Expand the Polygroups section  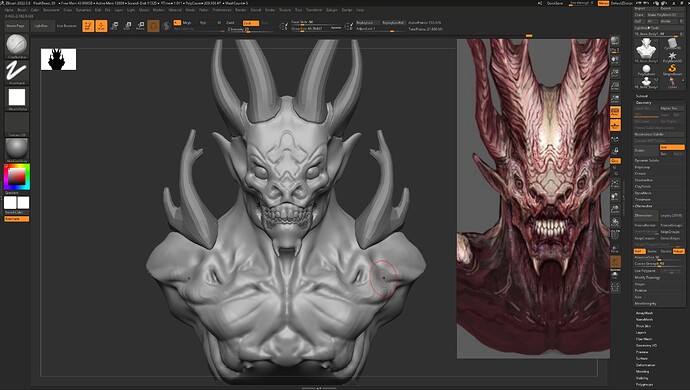point(644,384)
